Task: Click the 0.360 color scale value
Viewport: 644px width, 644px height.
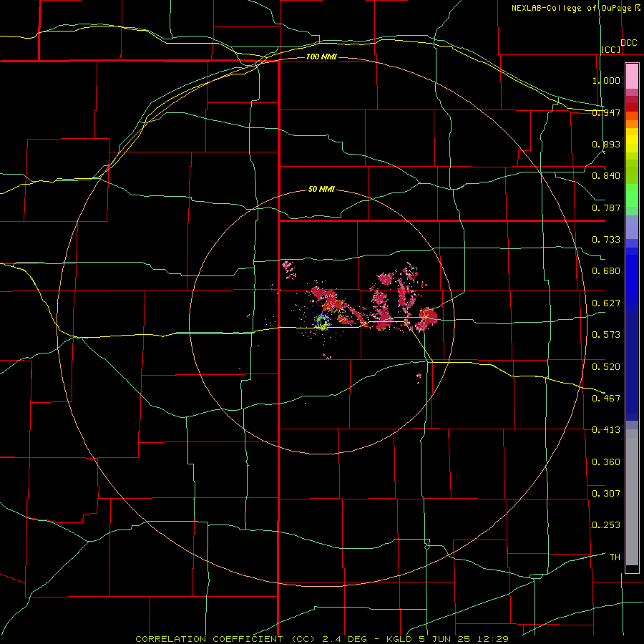Action: coord(606,462)
